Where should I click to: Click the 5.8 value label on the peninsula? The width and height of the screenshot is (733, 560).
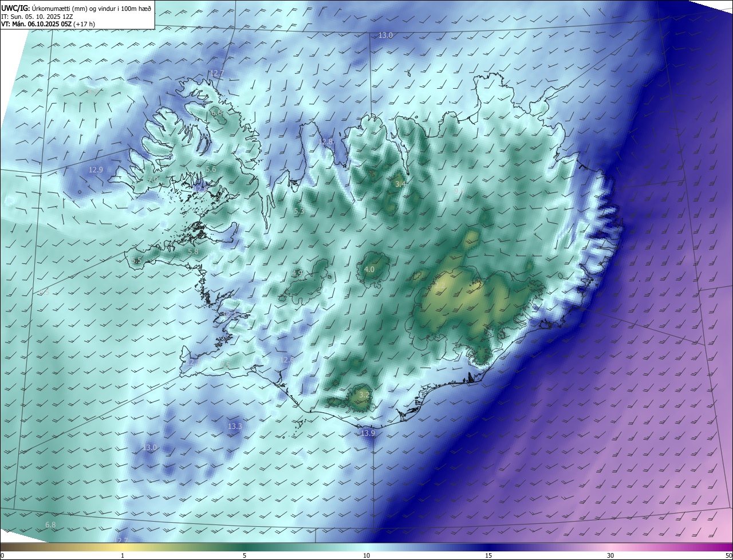(194, 251)
